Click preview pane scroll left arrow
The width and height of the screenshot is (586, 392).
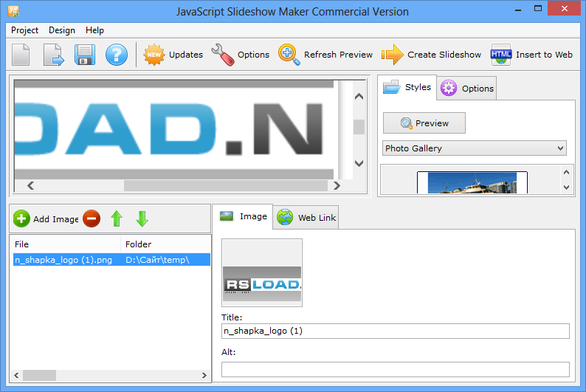point(31,185)
